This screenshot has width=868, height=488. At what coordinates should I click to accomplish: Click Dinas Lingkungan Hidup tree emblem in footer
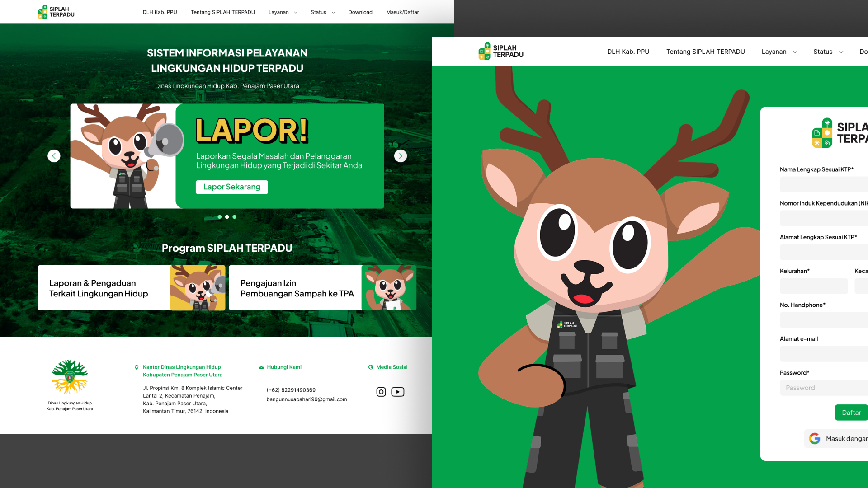click(x=70, y=377)
